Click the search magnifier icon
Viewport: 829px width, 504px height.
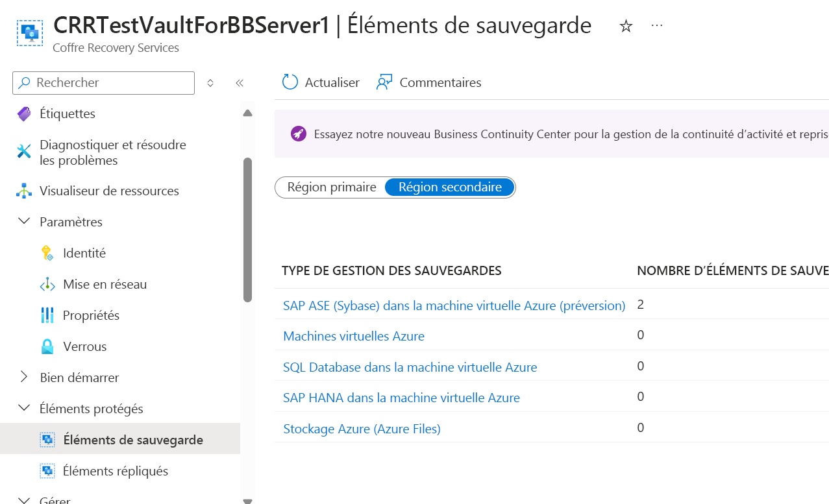pos(25,83)
